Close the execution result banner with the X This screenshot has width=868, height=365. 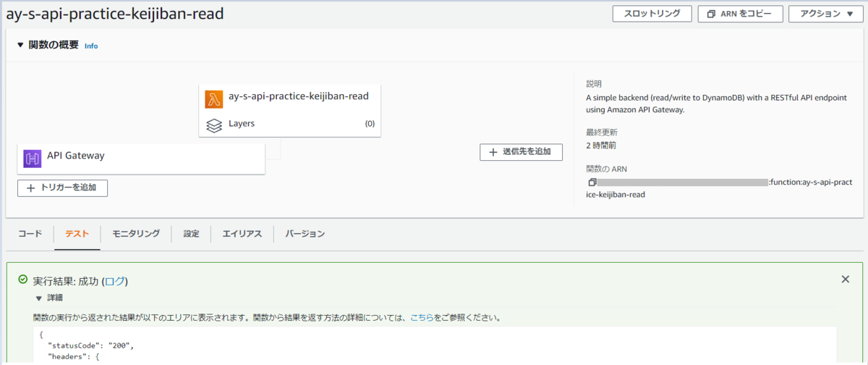[845, 279]
